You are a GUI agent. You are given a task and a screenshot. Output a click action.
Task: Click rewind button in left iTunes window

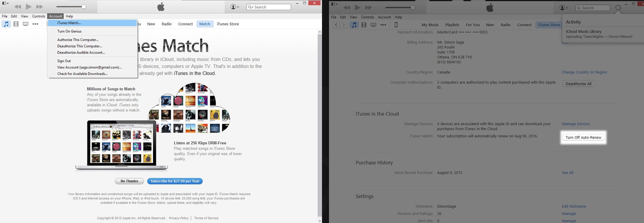point(18,7)
